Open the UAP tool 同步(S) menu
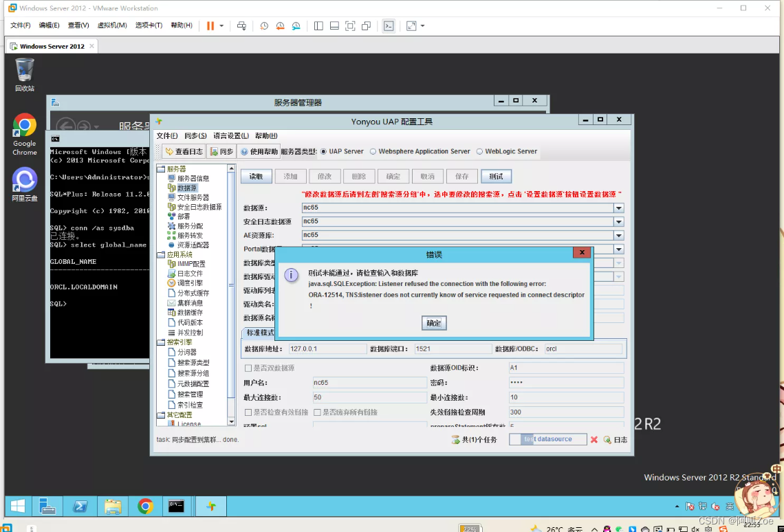This screenshot has width=784, height=532. [x=195, y=136]
